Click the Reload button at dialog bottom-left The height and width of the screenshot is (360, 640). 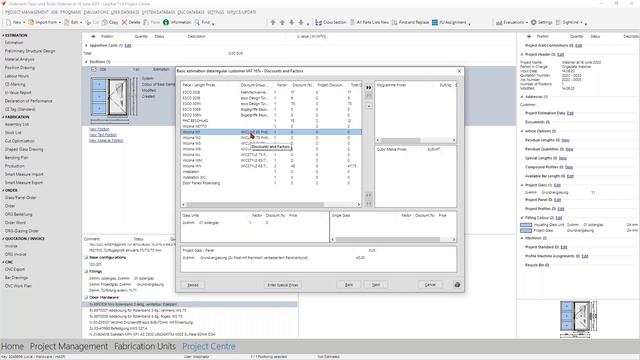click(x=193, y=285)
